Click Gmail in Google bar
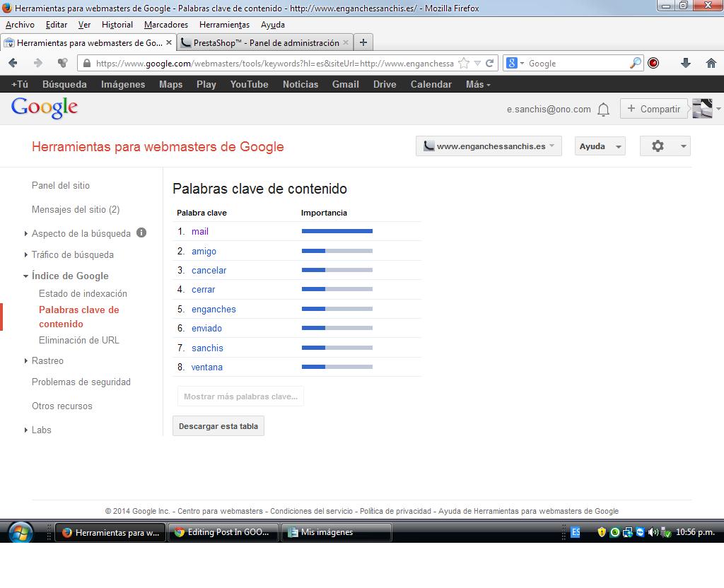The height and width of the screenshot is (588, 724). [345, 85]
